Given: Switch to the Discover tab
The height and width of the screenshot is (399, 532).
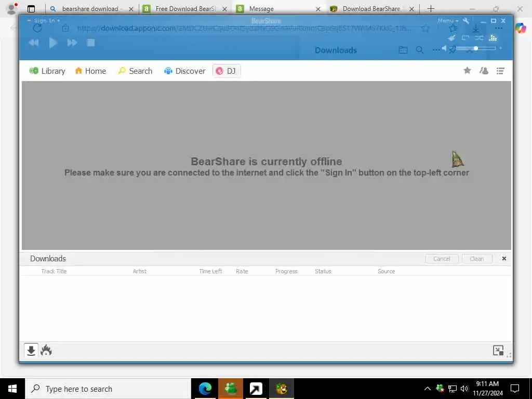Looking at the screenshot, I should 185,71.
